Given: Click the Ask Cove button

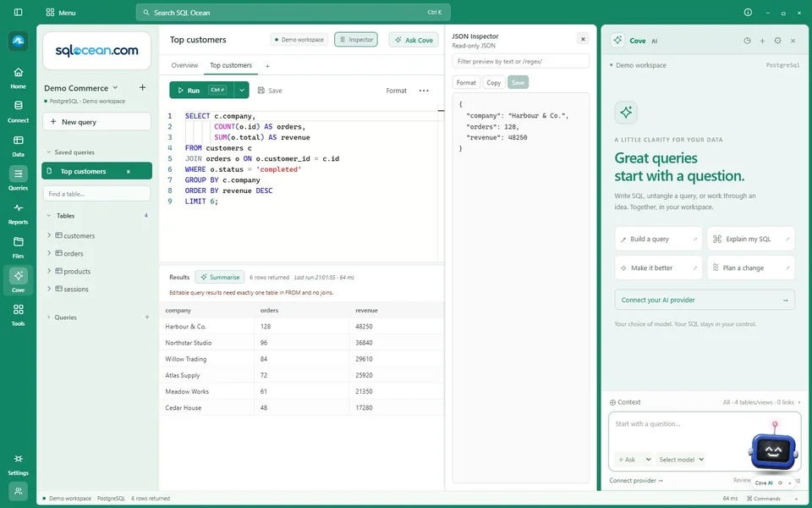Looking at the screenshot, I should coord(414,40).
